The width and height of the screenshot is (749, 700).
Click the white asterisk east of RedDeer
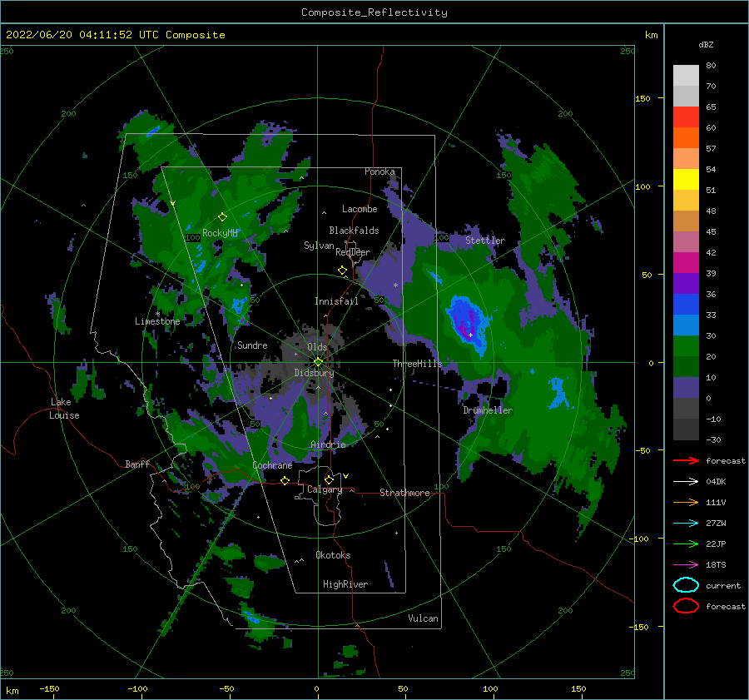[x=395, y=285]
